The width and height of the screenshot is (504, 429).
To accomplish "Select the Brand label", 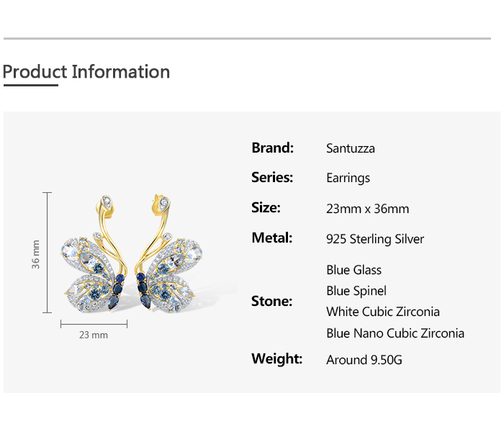I will tap(272, 148).
